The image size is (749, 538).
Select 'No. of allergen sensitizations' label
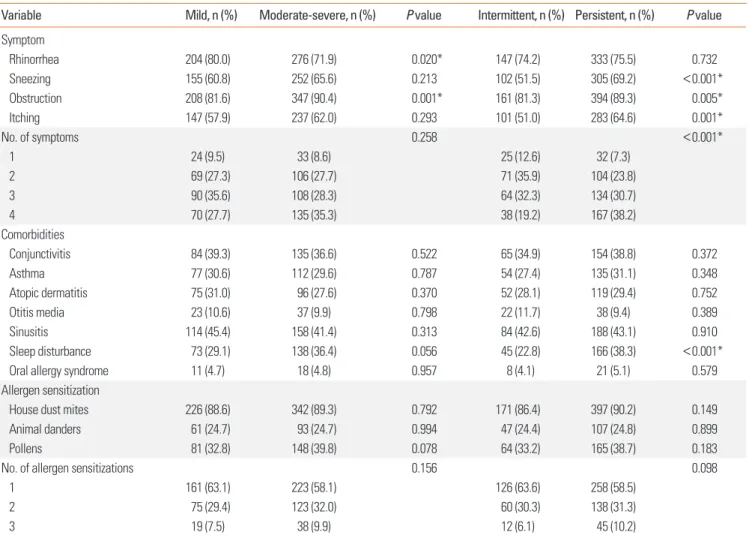[x=67, y=468]
